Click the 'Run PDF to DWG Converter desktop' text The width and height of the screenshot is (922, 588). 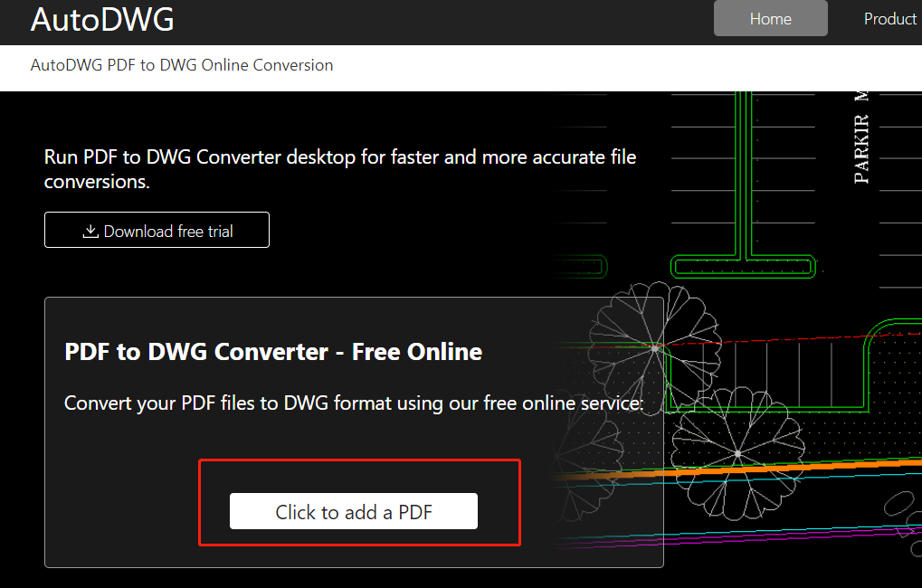pyautogui.click(x=340, y=169)
